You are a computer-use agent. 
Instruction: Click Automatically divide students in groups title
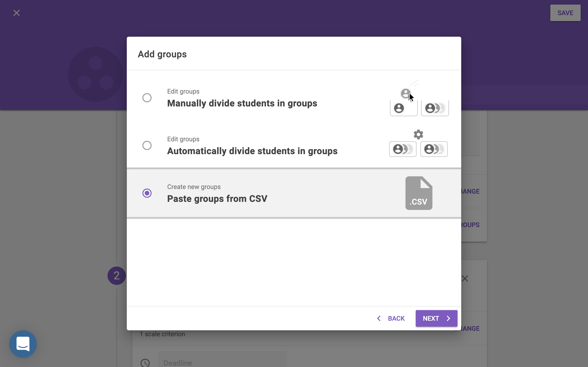click(x=252, y=151)
